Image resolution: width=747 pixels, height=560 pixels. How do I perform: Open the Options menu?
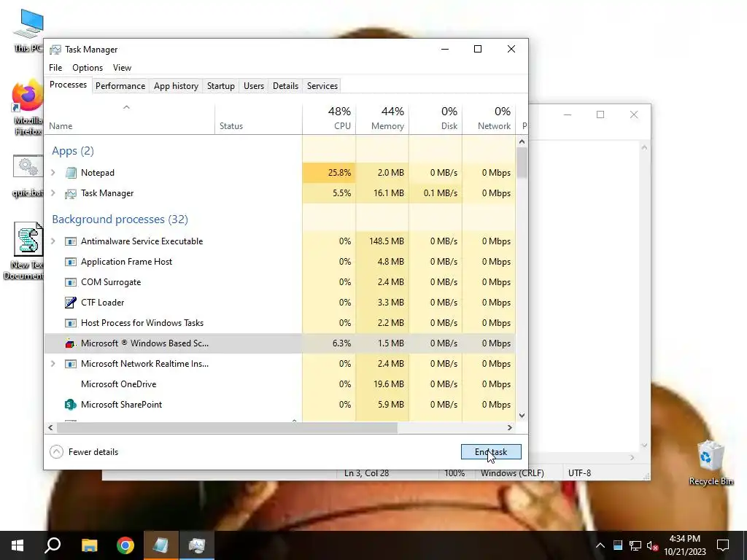pyautogui.click(x=88, y=68)
